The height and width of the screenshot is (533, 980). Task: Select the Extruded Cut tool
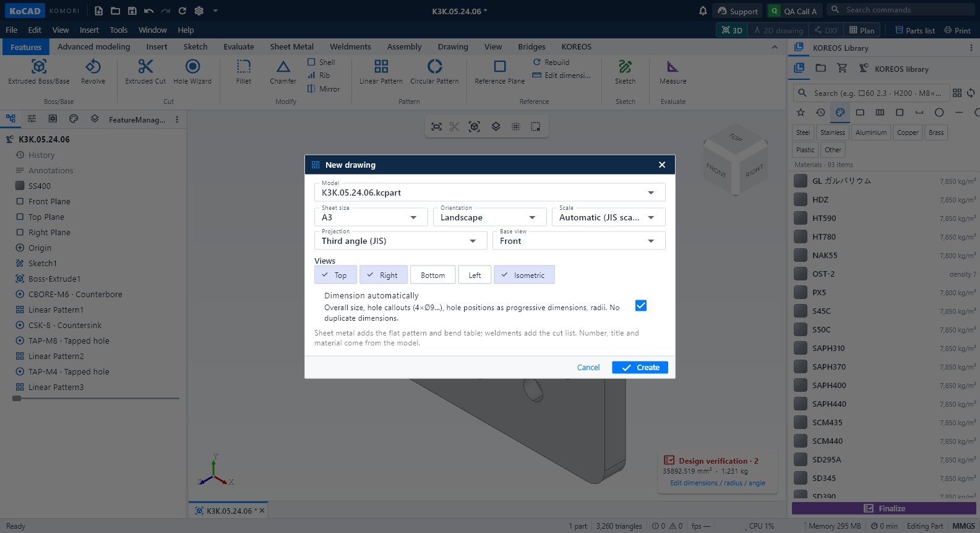145,72
